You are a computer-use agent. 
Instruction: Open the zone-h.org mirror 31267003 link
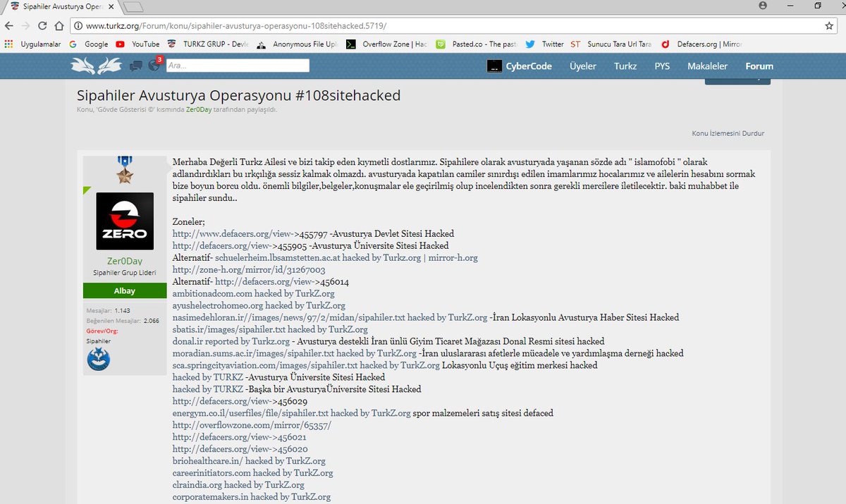[x=249, y=269]
